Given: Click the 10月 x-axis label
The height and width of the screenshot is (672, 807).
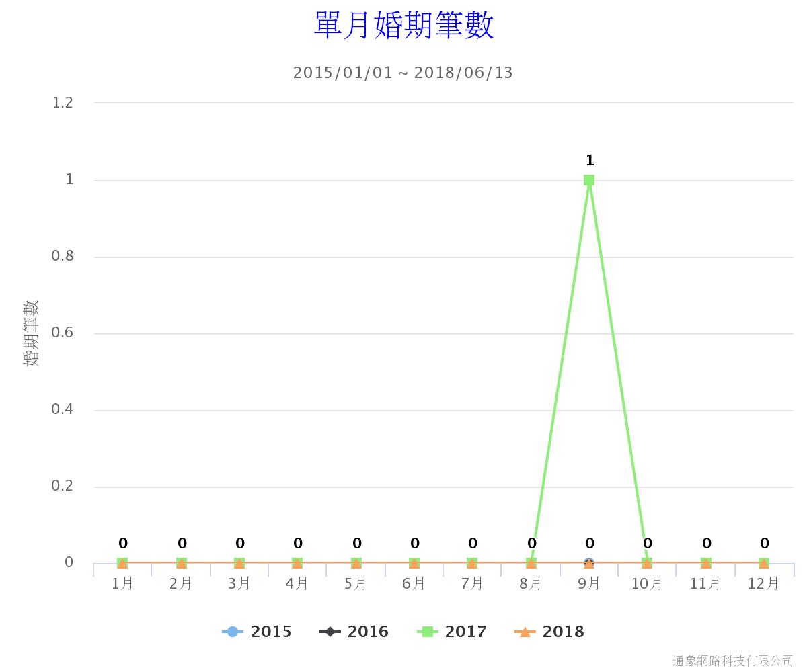Looking at the screenshot, I should tap(647, 583).
